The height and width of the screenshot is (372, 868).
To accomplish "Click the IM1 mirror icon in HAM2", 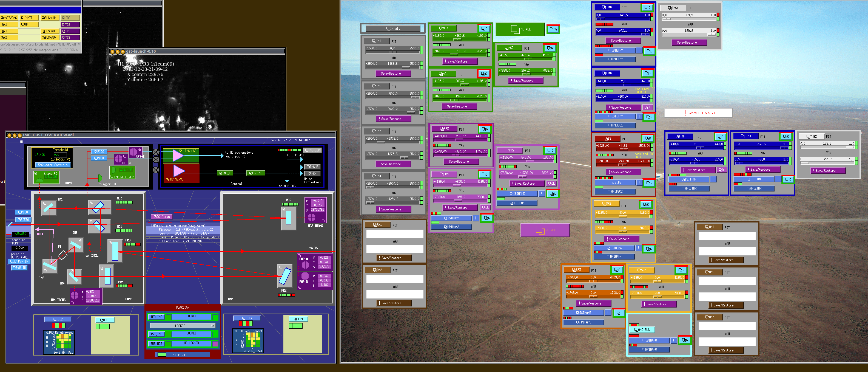I will coord(49,208).
